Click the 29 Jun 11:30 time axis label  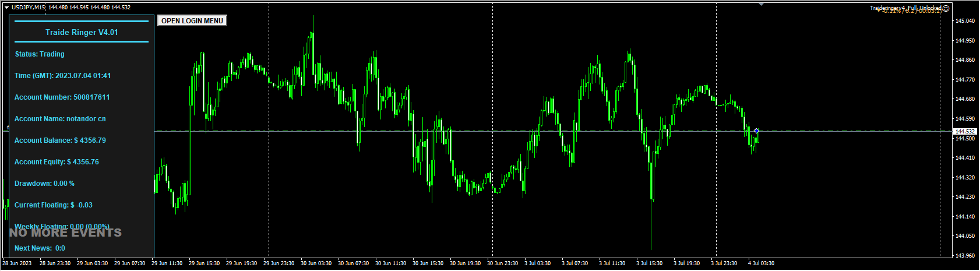click(x=167, y=263)
